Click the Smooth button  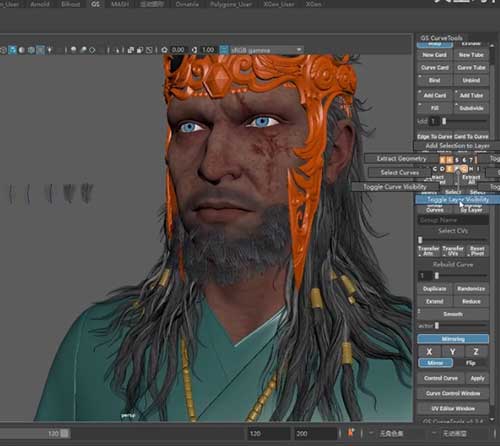453,314
